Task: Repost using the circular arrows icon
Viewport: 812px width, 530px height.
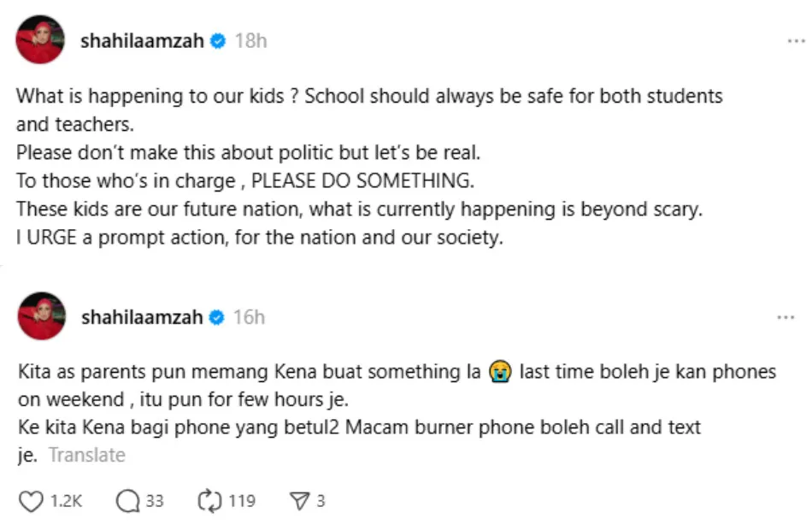Action: click(209, 501)
